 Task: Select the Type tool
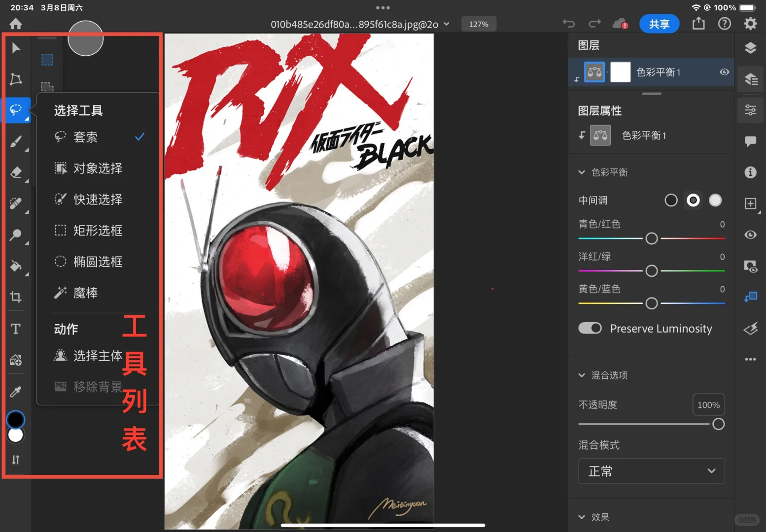pyautogui.click(x=15, y=329)
